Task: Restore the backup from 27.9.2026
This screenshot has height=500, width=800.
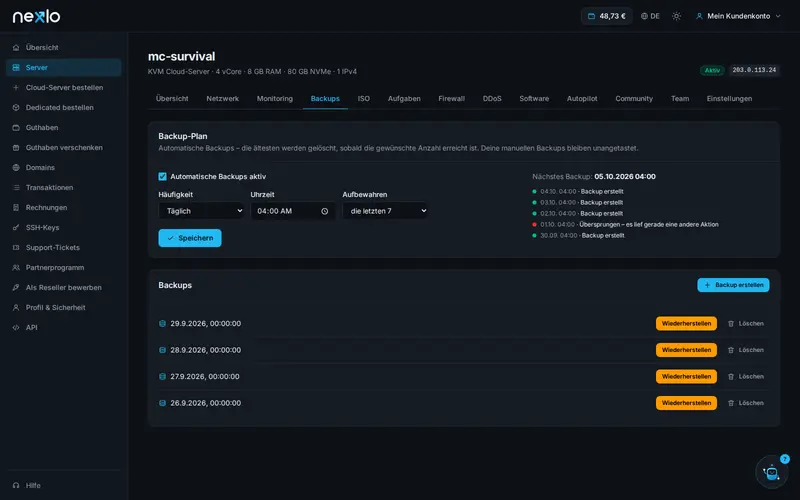Action: click(x=686, y=377)
